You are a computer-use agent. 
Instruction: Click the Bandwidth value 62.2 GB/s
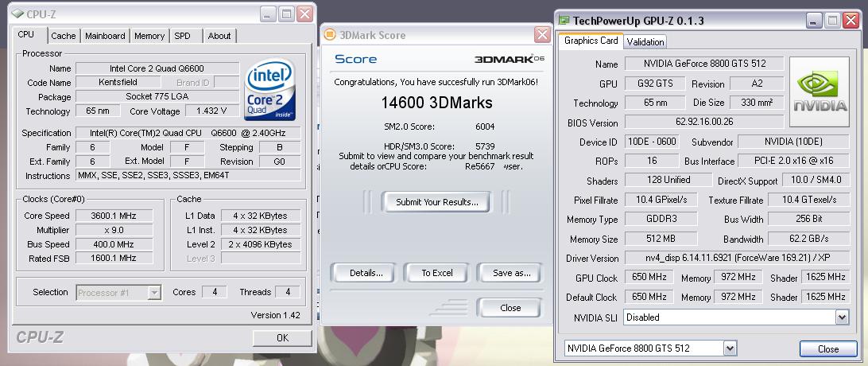click(808, 239)
